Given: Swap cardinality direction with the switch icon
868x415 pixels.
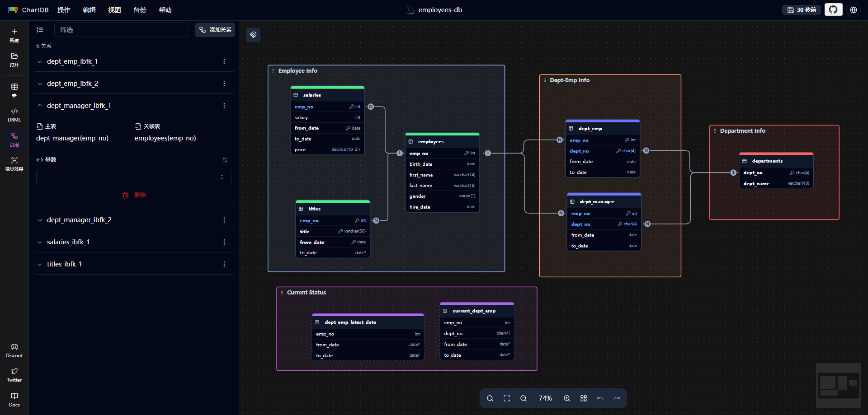Looking at the screenshot, I should pyautogui.click(x=225, y=160).
